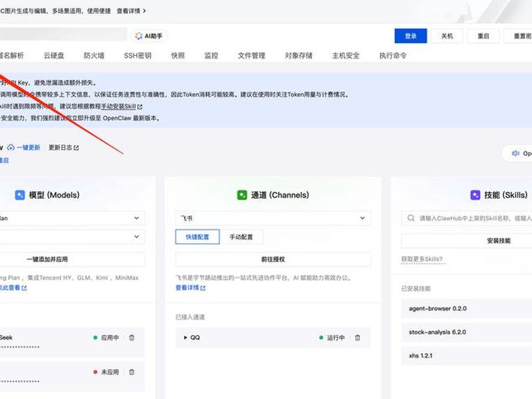The image size is (532, 399).
Task: Click the blue 登录 button
Action: [410, 36]
